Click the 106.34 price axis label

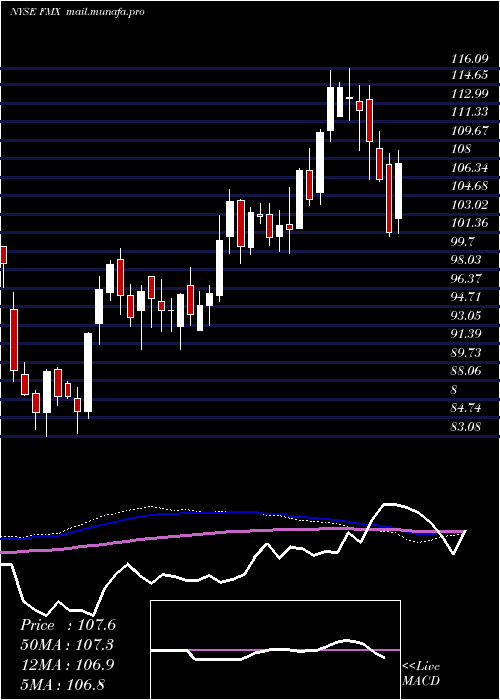click(x=469, y=168)
